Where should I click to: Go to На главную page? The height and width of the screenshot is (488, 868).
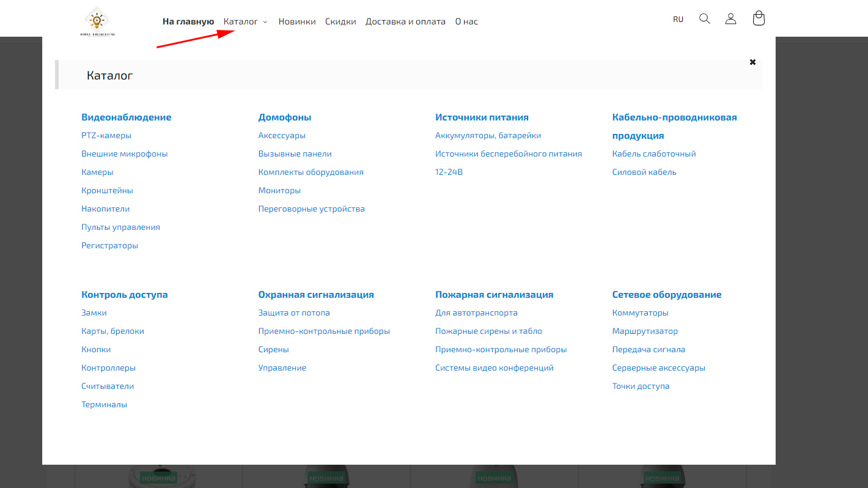188,21
